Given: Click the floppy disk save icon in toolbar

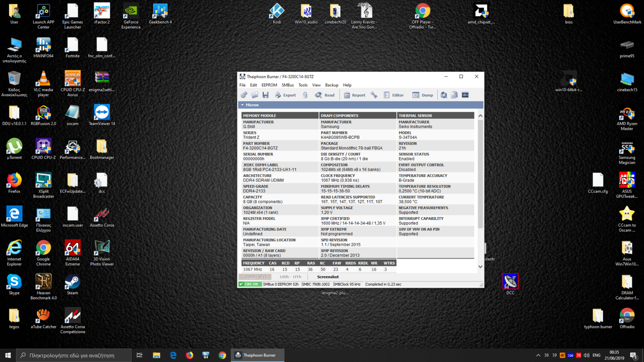Looking at the screenshot, I should pyautogui.click(x=265, y=95).
